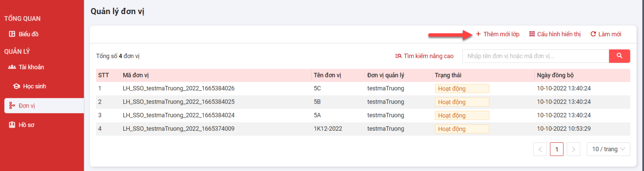Click the Làm mới refresh icon

click(593, 34)
